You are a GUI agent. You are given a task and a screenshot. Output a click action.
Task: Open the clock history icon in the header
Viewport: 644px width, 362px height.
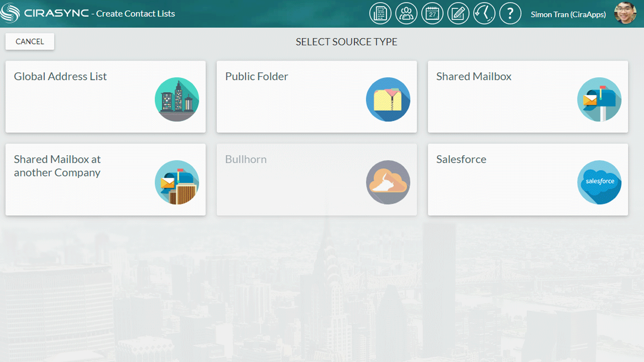pos(484,14)
